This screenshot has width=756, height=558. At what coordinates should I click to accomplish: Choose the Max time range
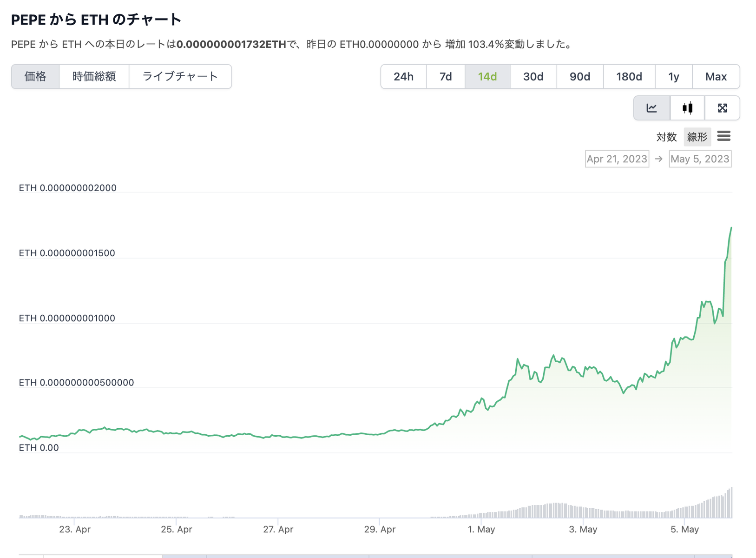click(x=716, y=76)
